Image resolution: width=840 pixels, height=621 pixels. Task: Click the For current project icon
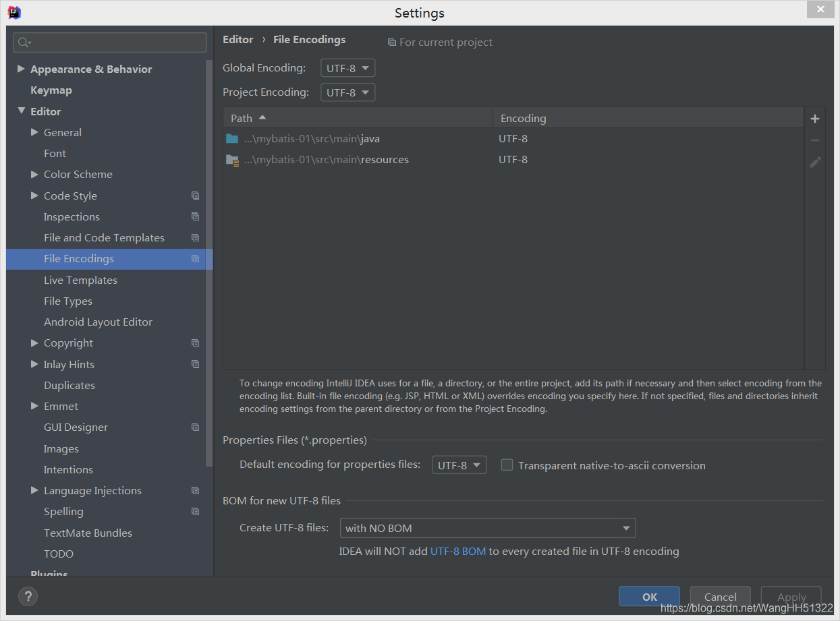(x=391, y=42)
